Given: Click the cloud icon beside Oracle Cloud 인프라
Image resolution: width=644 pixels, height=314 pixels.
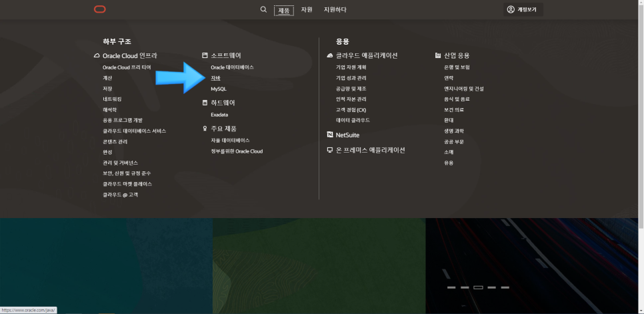Looking at the screenshot, I should tap(97, 55).
